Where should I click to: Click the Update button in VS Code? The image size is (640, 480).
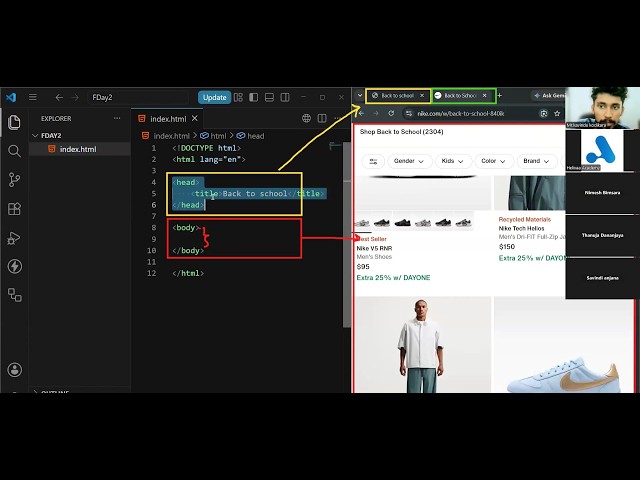coord(214,97)
